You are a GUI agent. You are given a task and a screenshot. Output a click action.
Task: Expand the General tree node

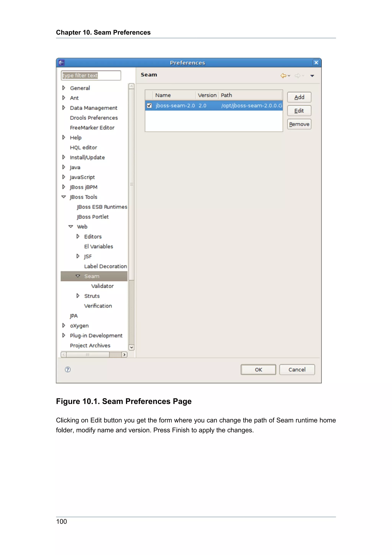[64, 88]
